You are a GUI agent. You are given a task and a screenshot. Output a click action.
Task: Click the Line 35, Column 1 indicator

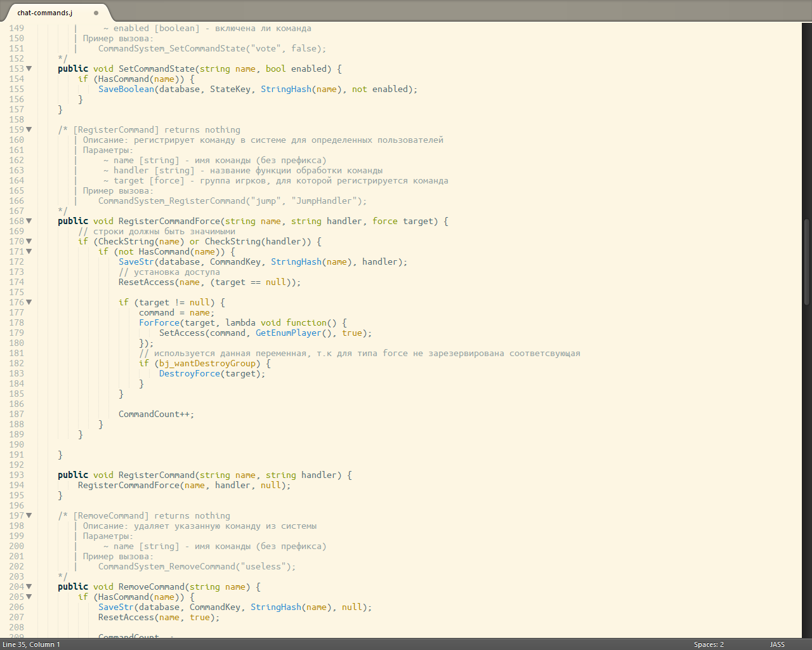pos(32,644)
